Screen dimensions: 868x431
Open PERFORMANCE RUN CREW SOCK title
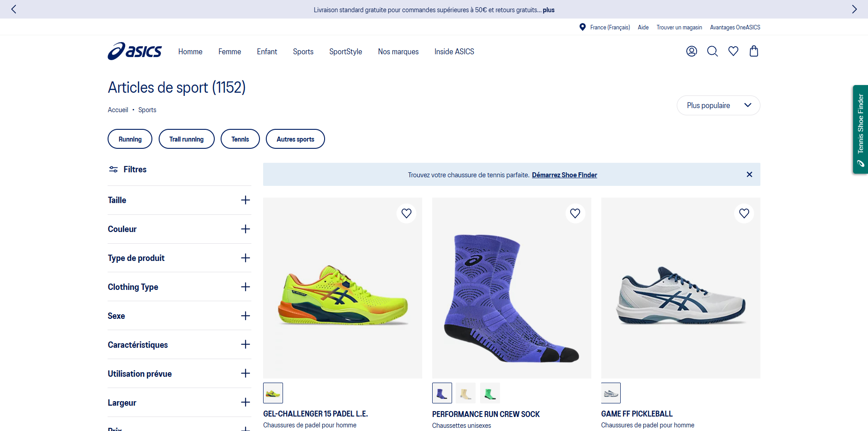point(486,414)
